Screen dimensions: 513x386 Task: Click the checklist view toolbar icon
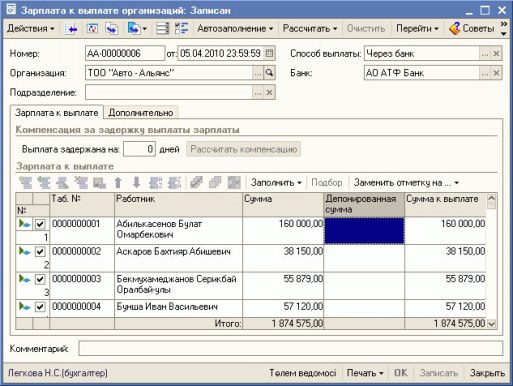click(x=182, y=29)
